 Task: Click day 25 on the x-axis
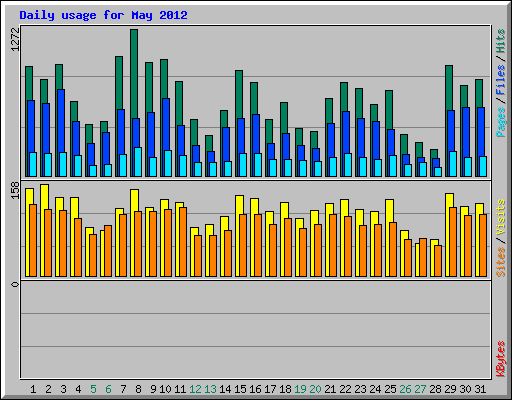point(390,389)
